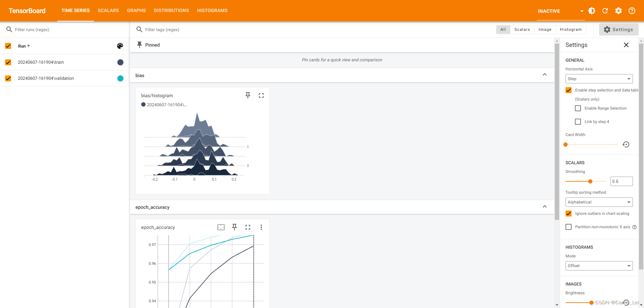
Task: Adjust the Smoothing slider handle
Action: [590, 181]
